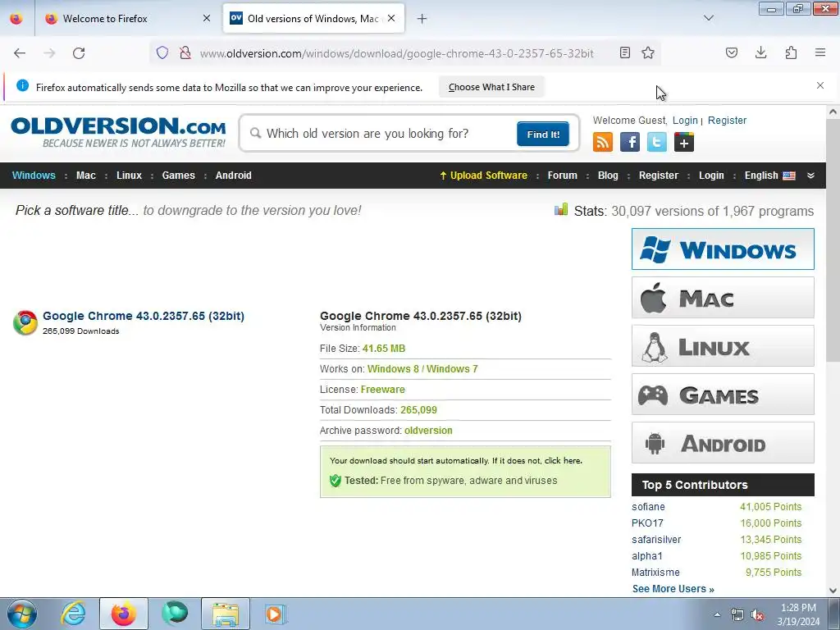Click the Google plus share icon

(x=684, y=143)
